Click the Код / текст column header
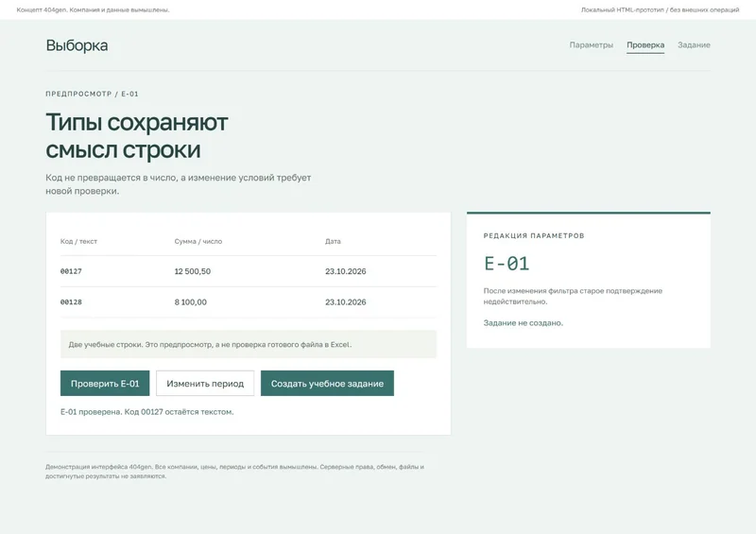 (x=78, y=241)
